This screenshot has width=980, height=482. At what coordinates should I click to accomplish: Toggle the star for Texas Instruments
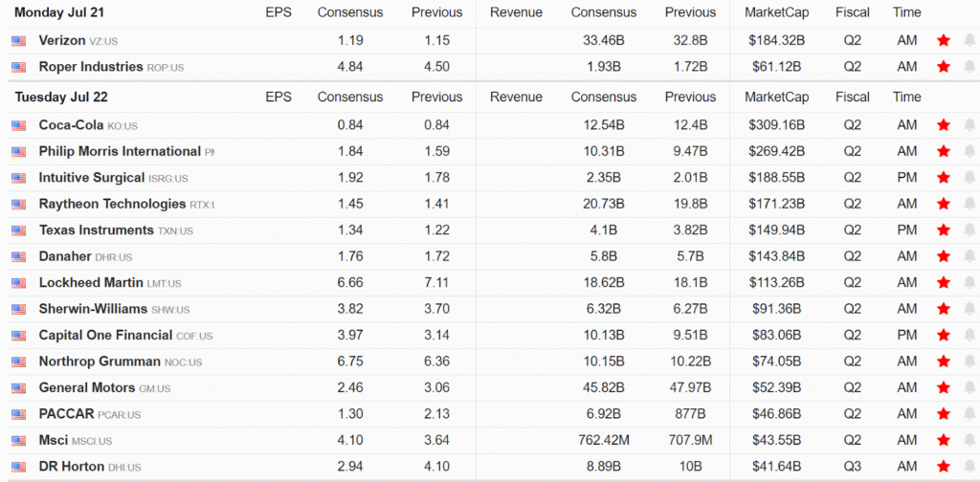(x=943, y=230)
